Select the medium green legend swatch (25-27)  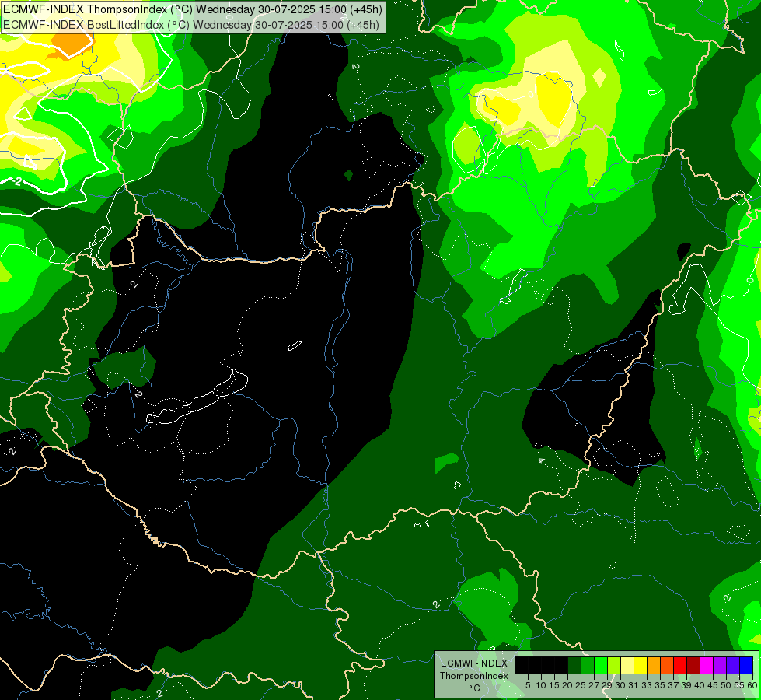click(x=588, y=665)
